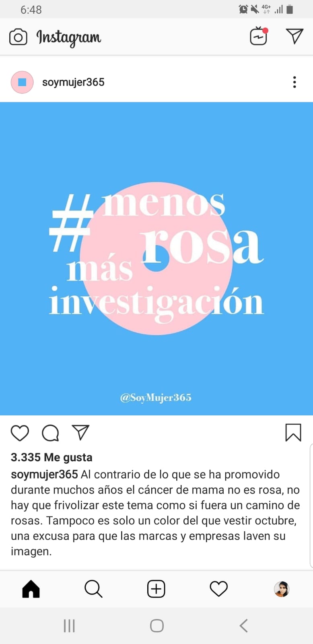Like the post with heart icon
Image resolution: width=313 pixels, height=644 pixels.
pos(20,433)
